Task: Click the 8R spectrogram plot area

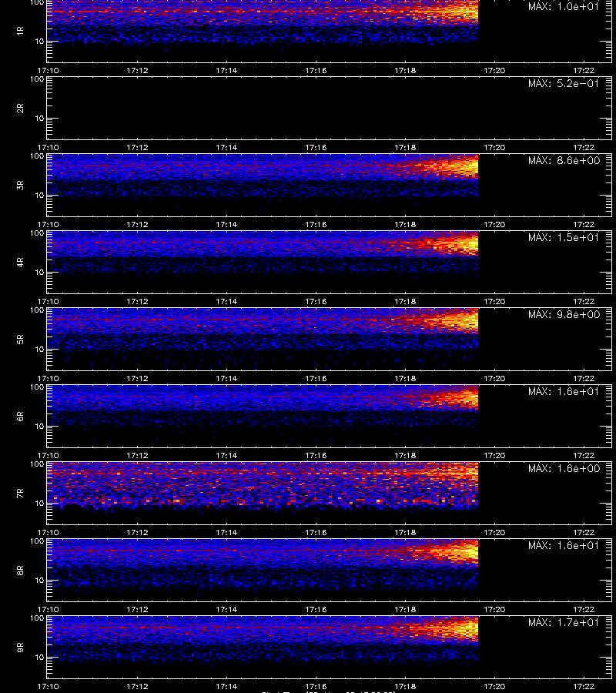Action: [x=330, y=570]
